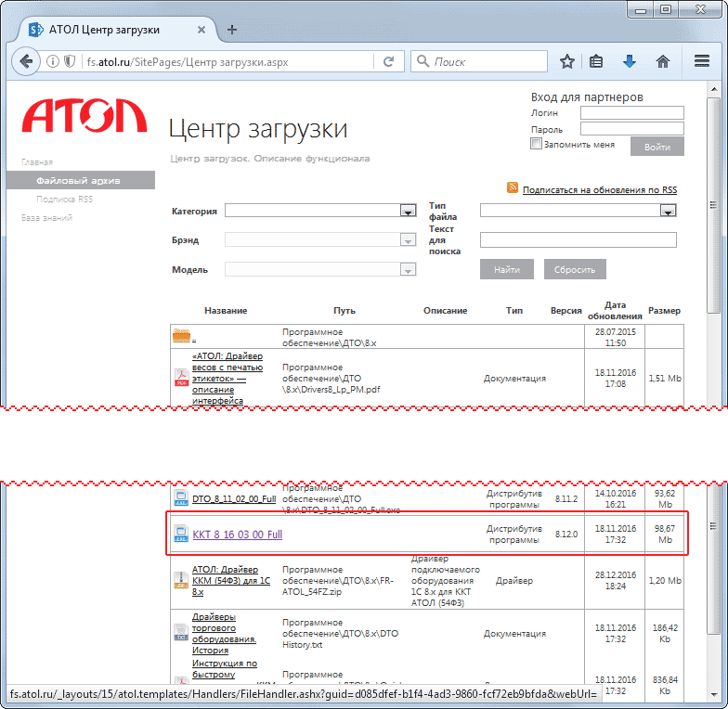728x709 pixels.
Task: Go back with the browser back arrow
Action: pos(26,61)
